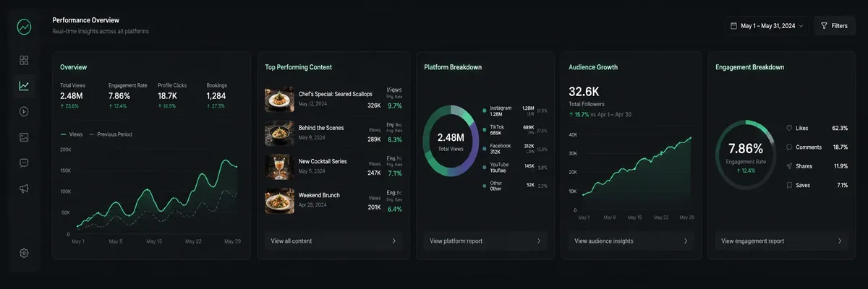Click the 15.7% vs Apr 1 – Apr 30 growth text
This screenshot has width=868, height=289.
click(600, 114)
